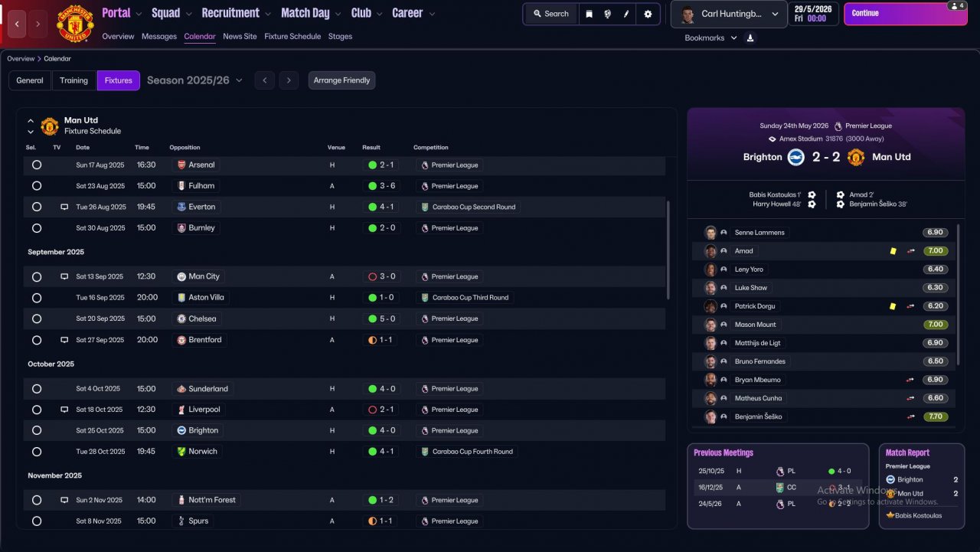Open the Search button
Image resolution: width=980 pixels, height=552 pixels.
click(551, 14)
